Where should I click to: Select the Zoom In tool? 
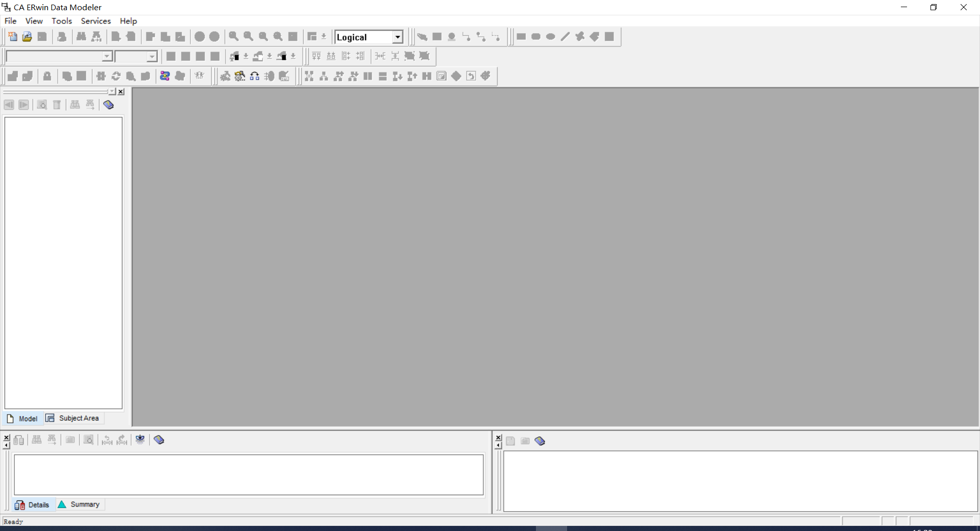coord(233,36)
